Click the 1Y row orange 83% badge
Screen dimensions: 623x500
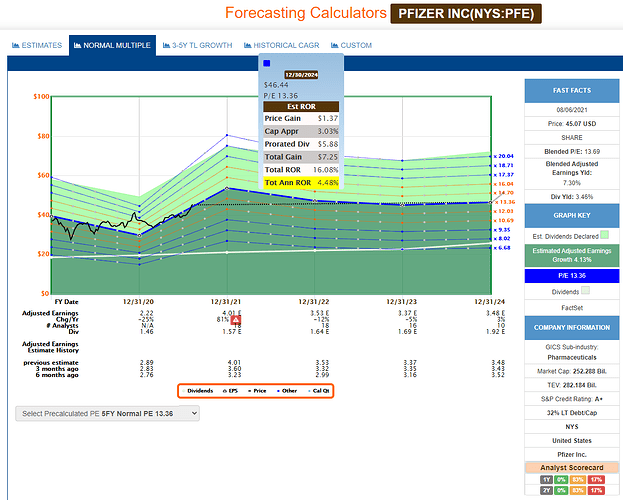click(578, 479)
